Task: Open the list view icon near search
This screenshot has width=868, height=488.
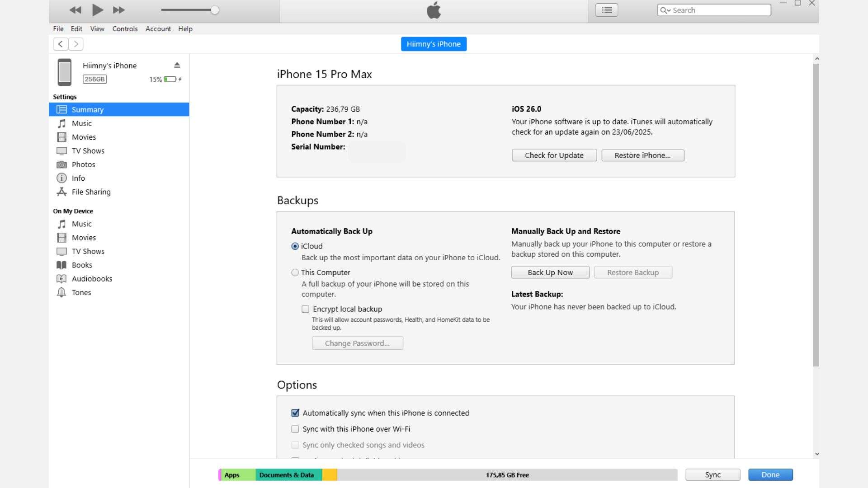Action: (x=606, y=10)
